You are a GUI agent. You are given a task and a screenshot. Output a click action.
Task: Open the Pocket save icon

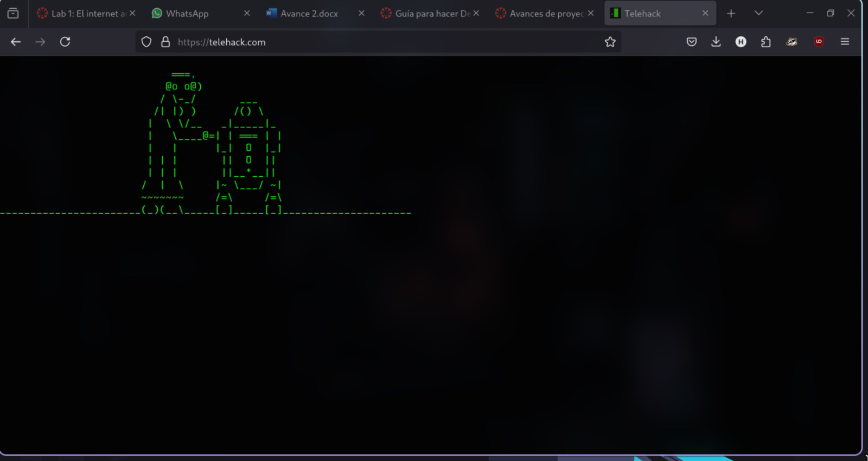click(691, 42)
